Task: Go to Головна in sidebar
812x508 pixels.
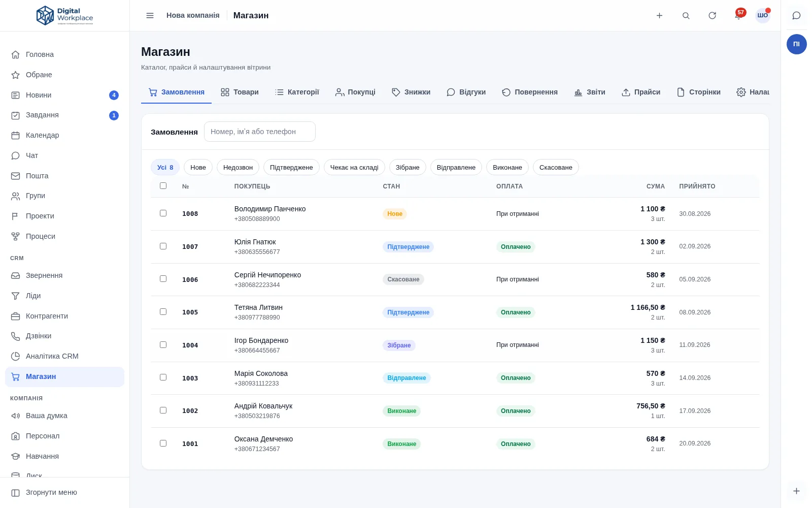Action: (64, 54)
